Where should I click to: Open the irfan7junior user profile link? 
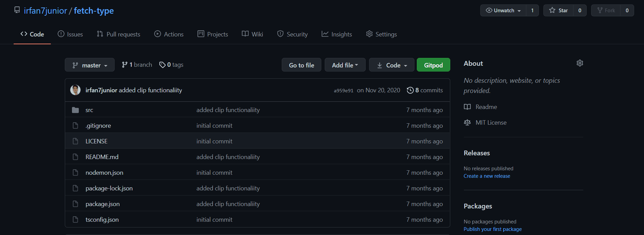(45, 11)
